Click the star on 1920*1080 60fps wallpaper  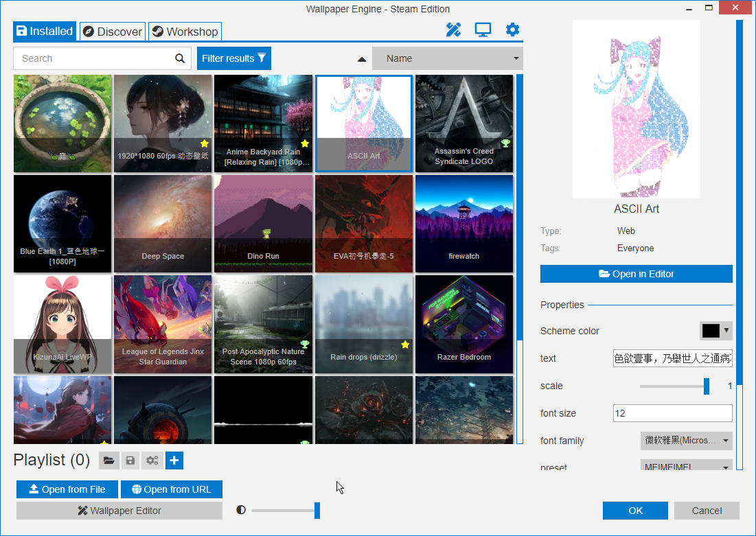(x=205, y=143)
